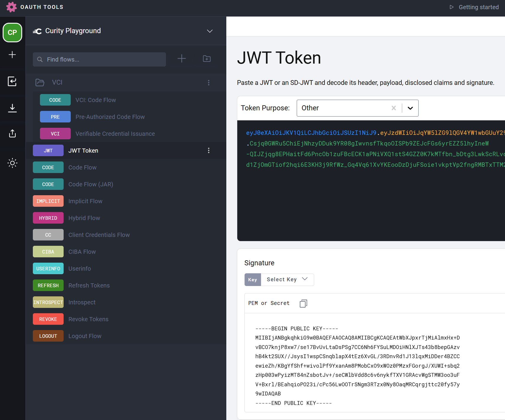Image resolution: width=505 pixels, height=420 pixels.
Task: Click the CP workspace avatar
Action: 12,33
